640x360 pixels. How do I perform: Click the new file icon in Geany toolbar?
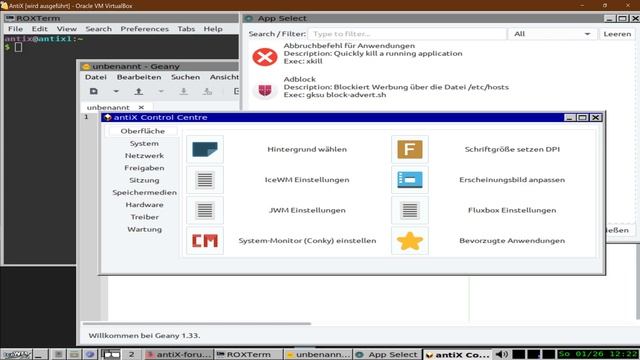pyautogui.click(x=94, y=91)
